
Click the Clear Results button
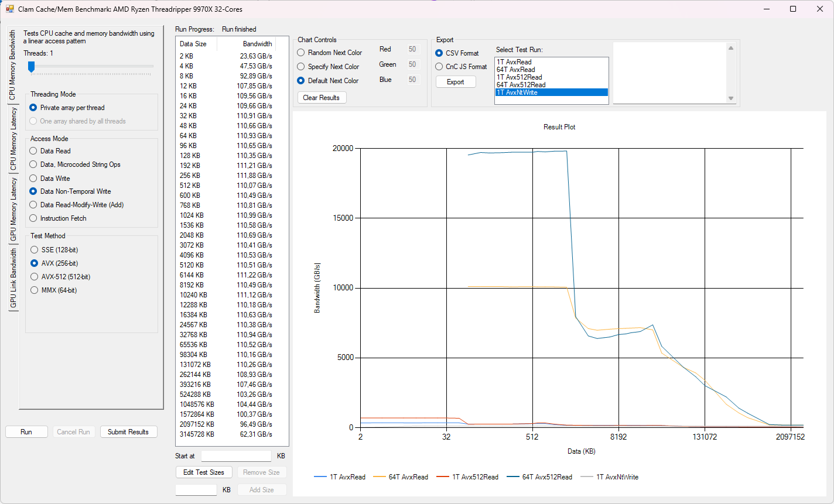(322, 98)
